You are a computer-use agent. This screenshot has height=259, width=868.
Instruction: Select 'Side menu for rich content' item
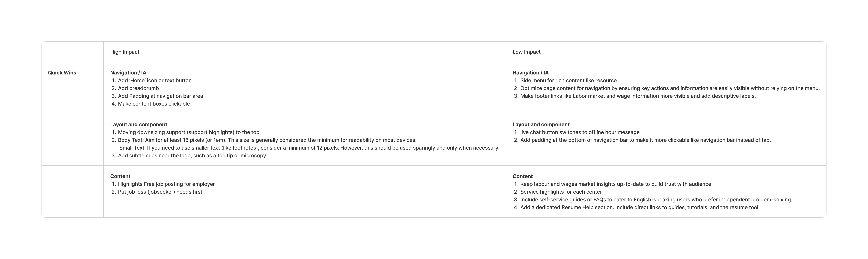pos(568,80)
